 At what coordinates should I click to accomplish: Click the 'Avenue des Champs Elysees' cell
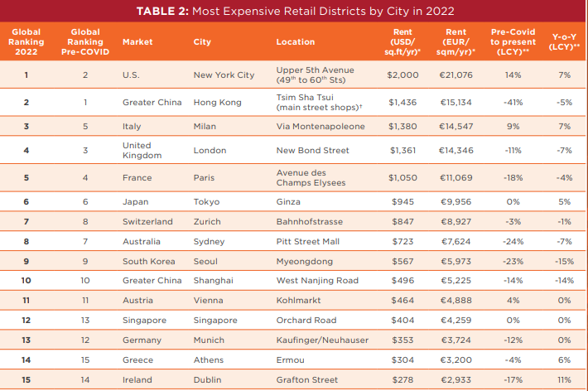[x=311, y=177]
